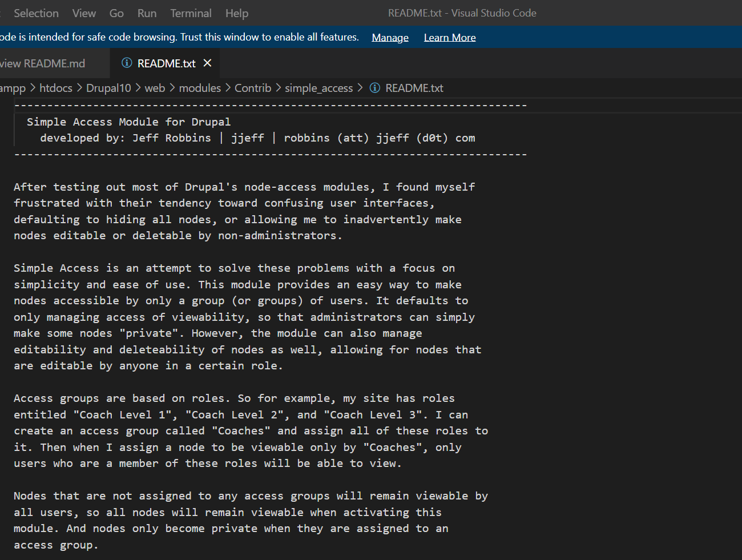Open the Help menu
This screenshot has width=742, height=560.
pos(237,13)
